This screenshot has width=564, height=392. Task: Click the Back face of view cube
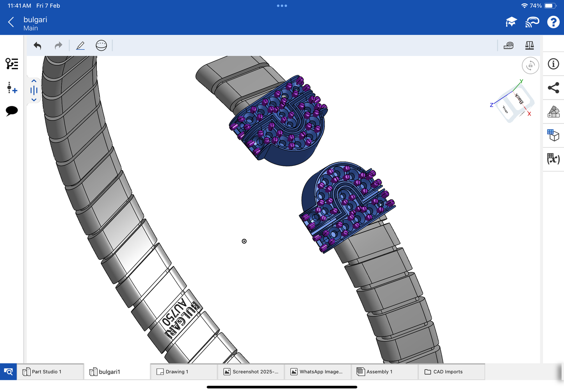click(519, 98)
